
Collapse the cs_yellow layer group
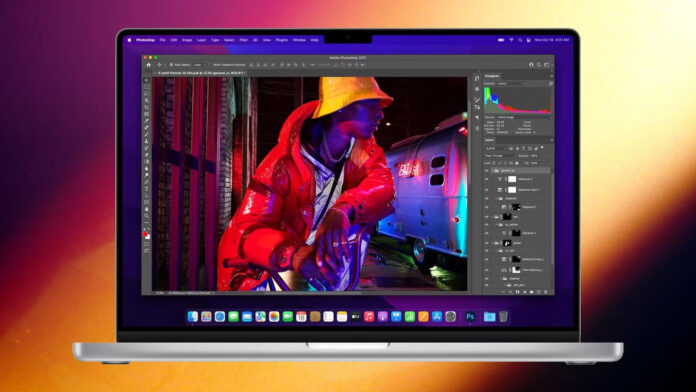(497, 225)
